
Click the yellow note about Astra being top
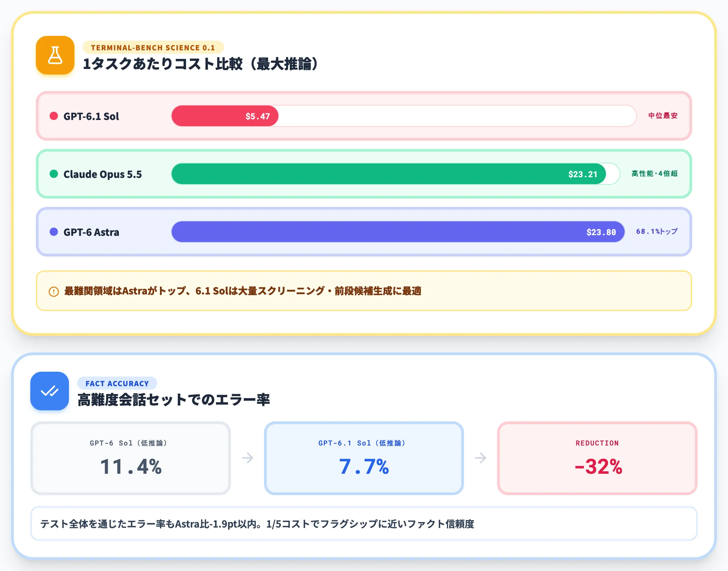(x=364, y=291)
